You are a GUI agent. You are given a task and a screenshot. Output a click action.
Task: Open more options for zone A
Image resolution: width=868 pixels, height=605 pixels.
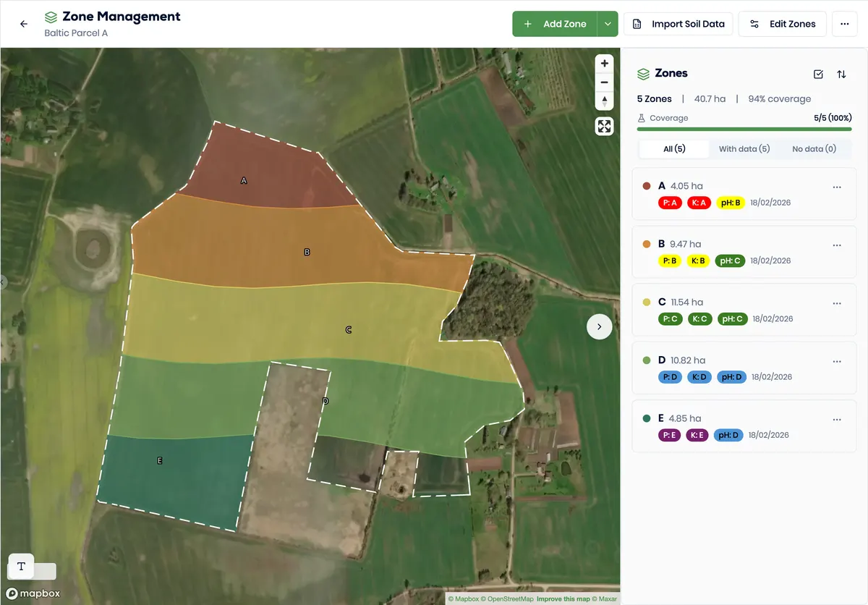[837, 187]
